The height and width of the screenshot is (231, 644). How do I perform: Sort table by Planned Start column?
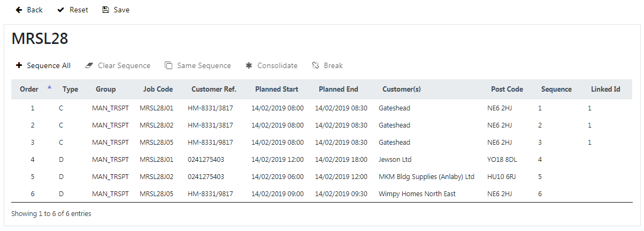pyautogui.click(x=277, y=90)
